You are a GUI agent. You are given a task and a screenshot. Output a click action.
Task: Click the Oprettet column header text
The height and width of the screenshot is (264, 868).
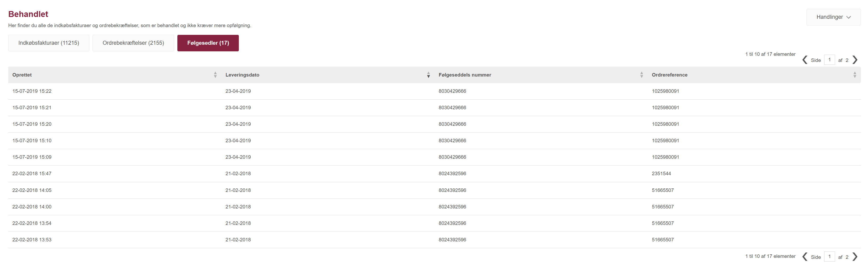(22, 75)
